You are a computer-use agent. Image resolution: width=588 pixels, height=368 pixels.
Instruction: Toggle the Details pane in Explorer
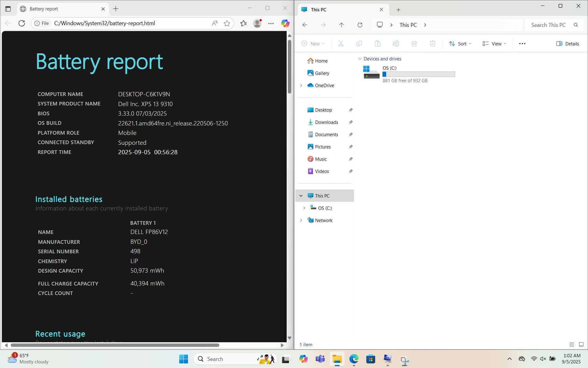point(567,44)
